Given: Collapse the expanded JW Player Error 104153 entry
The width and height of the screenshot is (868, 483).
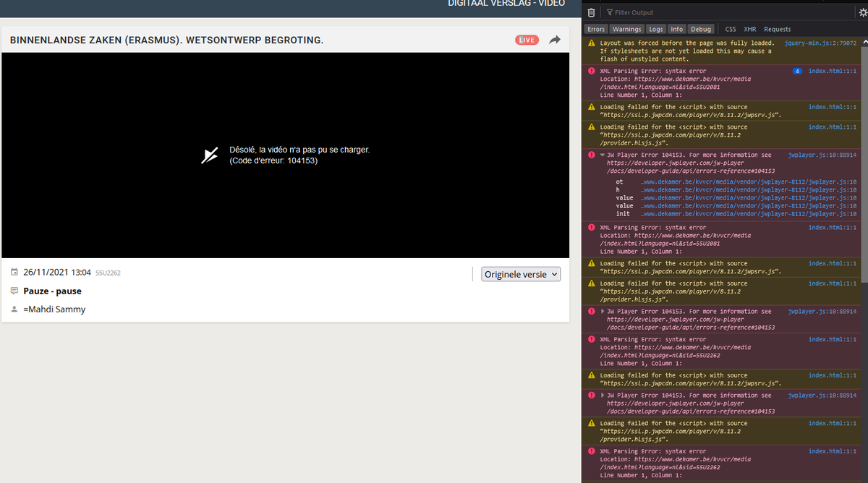Looking at the screenshot, I should (603, 155).
